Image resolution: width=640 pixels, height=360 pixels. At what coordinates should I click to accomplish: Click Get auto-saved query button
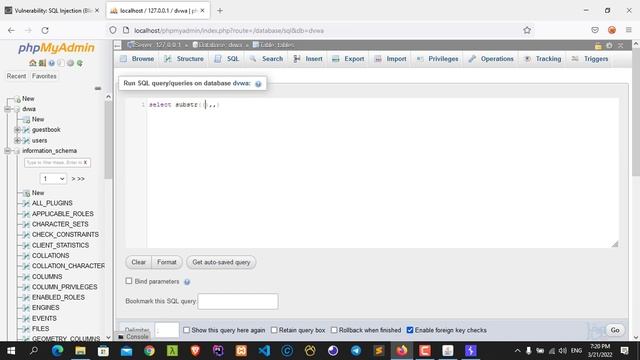[221, 262]
